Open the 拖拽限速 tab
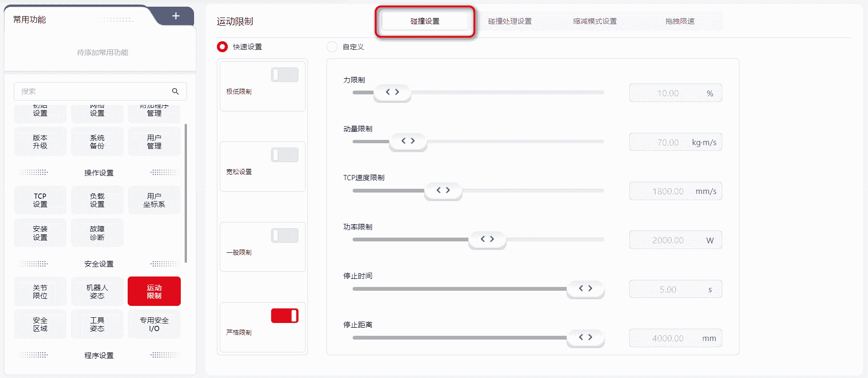The height and width of the screenshot is (378, 868). tap(680, 21)
